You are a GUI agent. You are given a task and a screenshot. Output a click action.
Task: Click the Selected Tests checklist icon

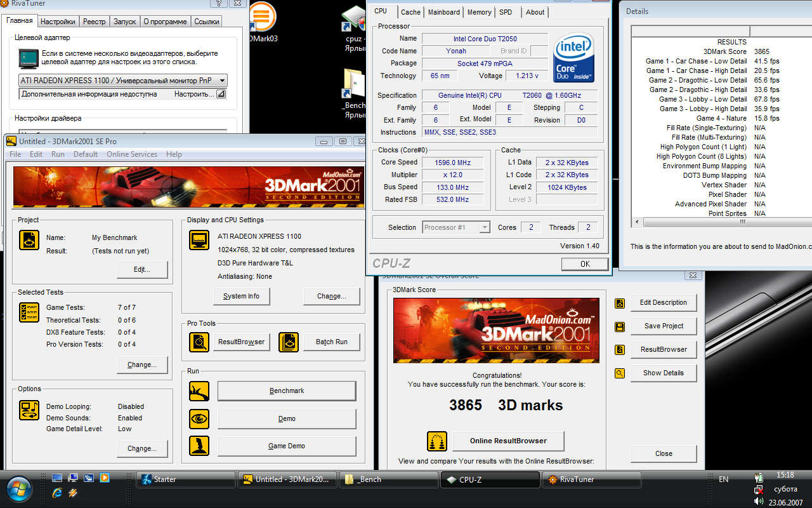pyautogui.click(x=29, y=312)
